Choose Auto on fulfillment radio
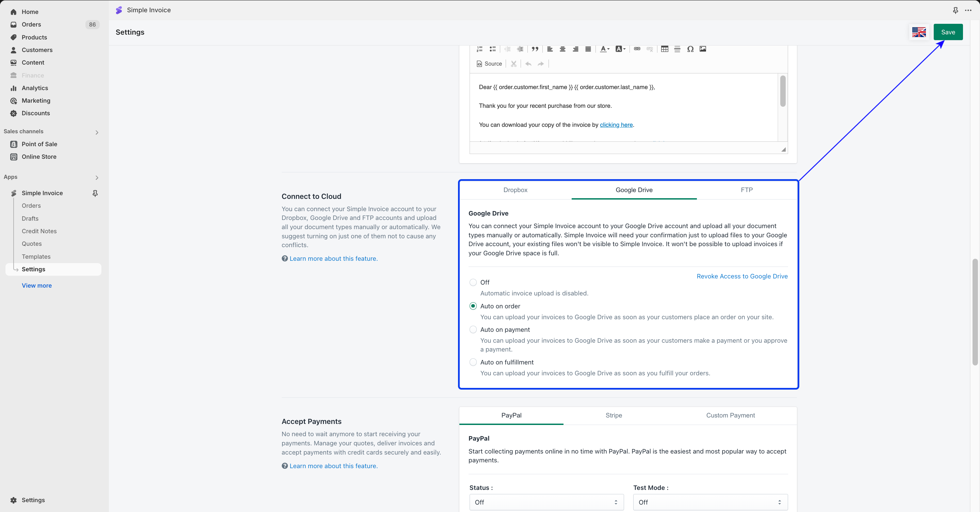 tap(473, 362)
